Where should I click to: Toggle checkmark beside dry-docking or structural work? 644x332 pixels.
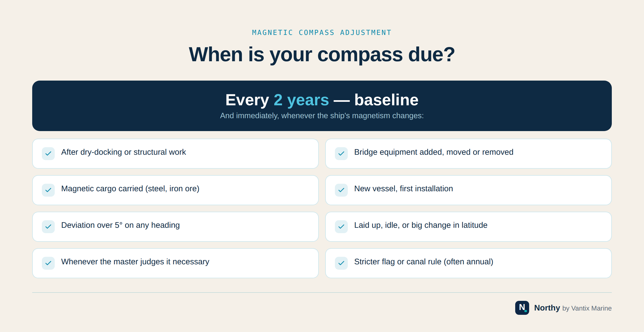point(48,154)
